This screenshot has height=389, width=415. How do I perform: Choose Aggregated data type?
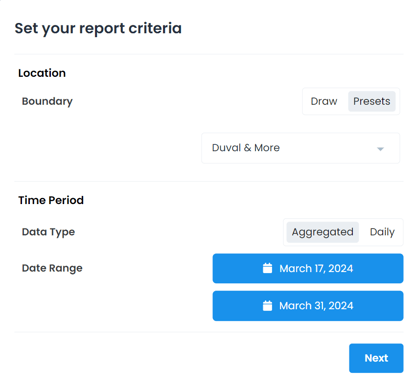pos(323,232)
